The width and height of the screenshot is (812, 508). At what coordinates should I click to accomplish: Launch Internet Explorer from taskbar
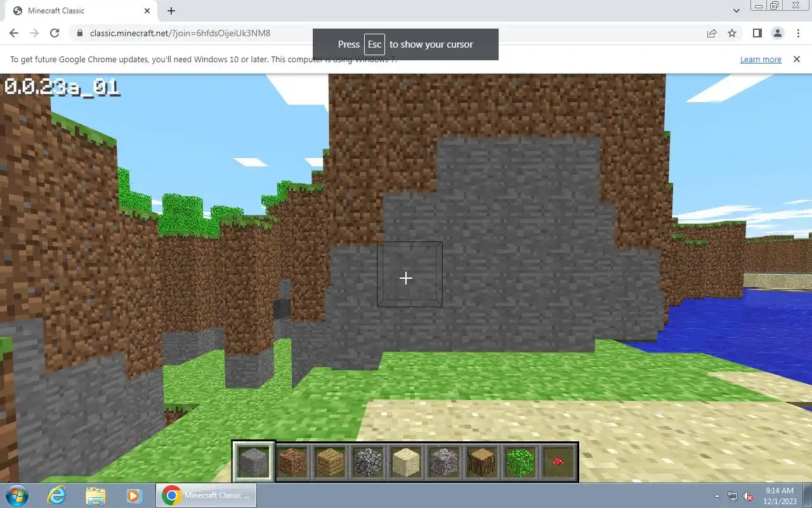pos(57,495)
